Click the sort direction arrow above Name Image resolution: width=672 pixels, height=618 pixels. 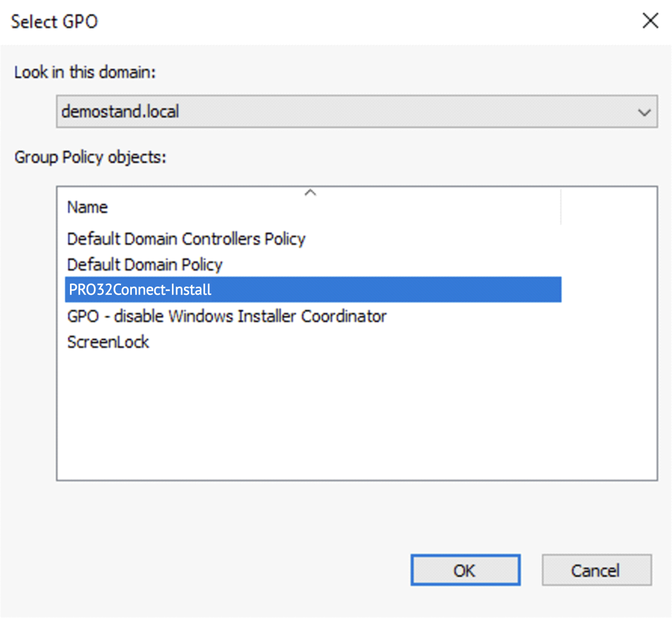(x=310, y=193)
